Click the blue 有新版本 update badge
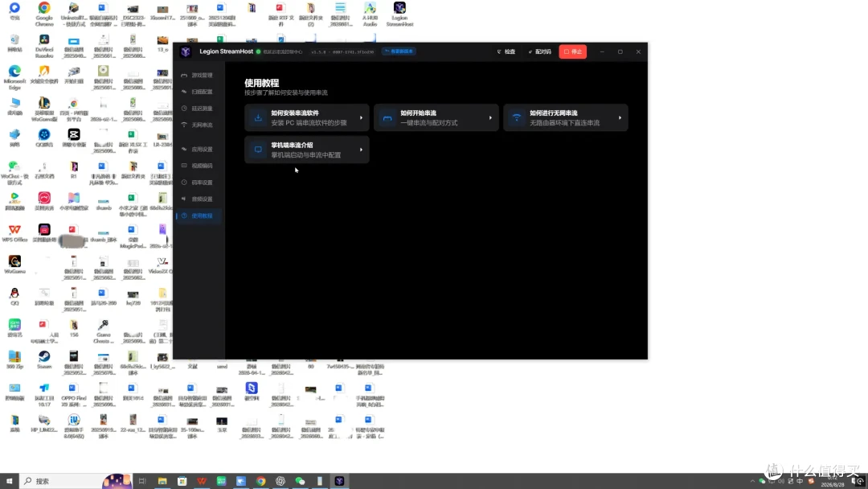Viewport: 868px width, 489px height. (399, 51)
